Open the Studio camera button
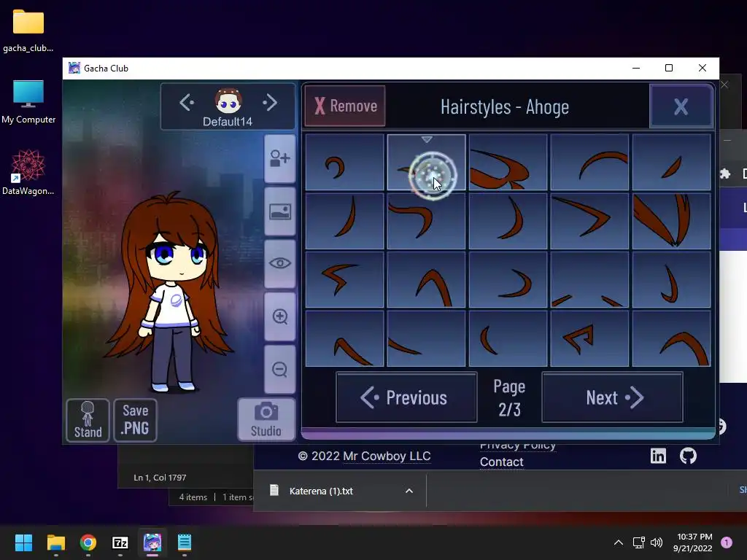This screenshot has height=560, width=747. pyautogui.click(x=266, y=419)
